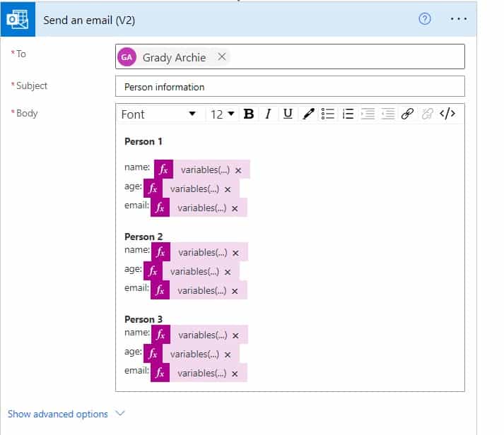Remove Person 1 age variables token
Viewport: 504px width, 435px height.
point(228,189)
